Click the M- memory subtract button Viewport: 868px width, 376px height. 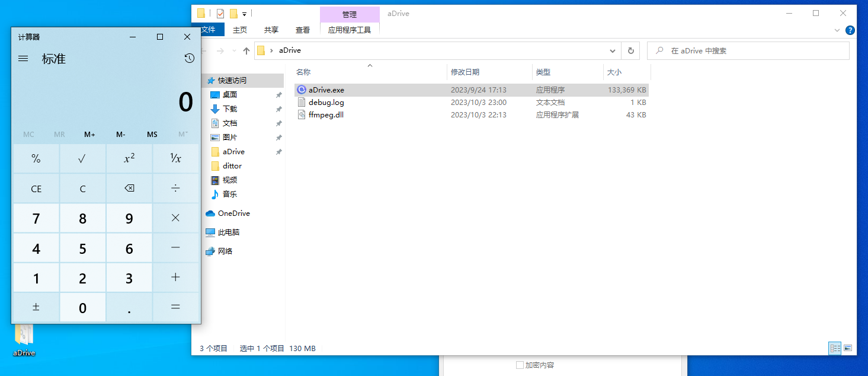pyautogui.click(x=121, y=135)
